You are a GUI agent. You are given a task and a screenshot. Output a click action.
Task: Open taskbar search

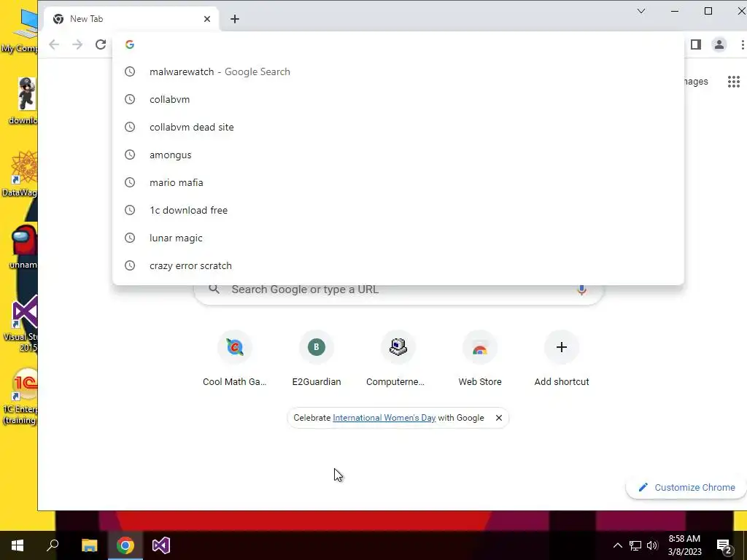(53, 545)
